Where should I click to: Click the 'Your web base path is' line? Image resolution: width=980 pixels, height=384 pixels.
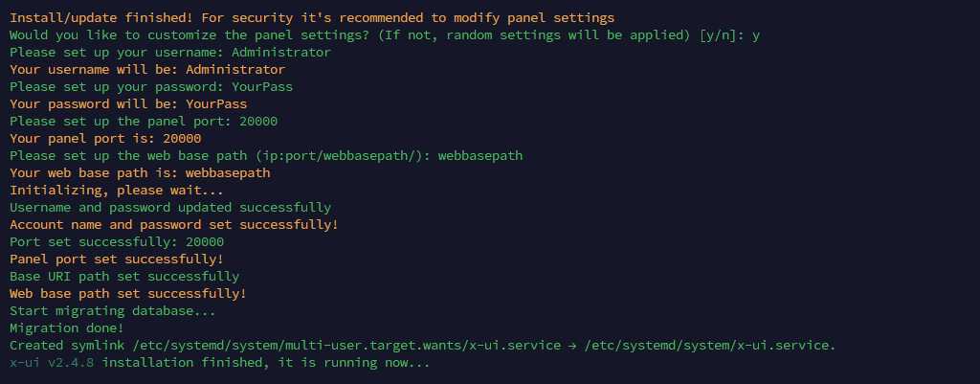pyautogui.click(x=140, y=172)
